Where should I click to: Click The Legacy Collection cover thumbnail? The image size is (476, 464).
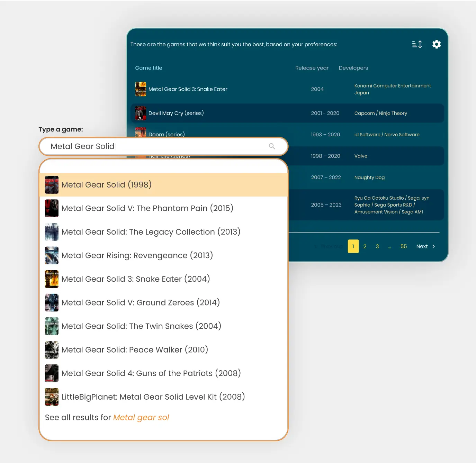pyautogui.click(x=52, y=232)
